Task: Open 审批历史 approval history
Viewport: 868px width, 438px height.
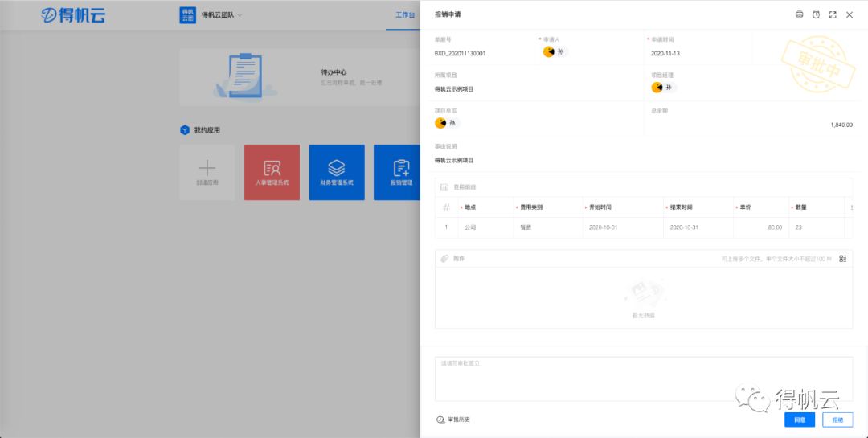Action: [x=453, y=420]
